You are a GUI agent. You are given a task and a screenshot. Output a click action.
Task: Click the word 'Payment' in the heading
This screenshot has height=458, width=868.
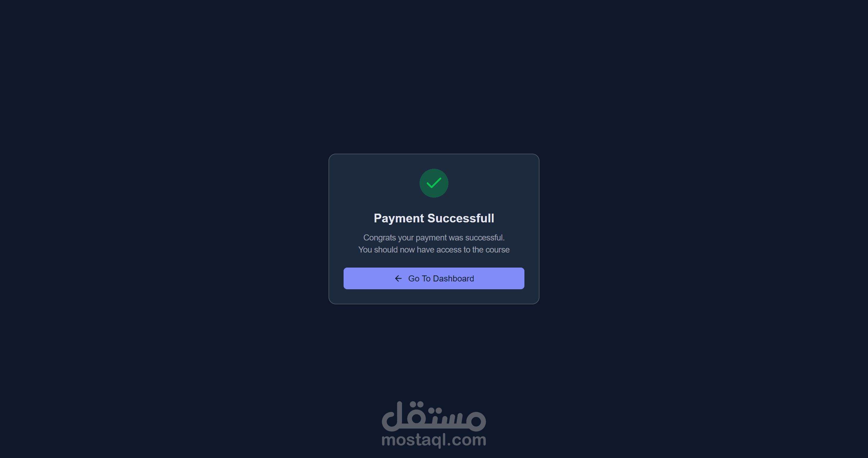tap(399, 218)
